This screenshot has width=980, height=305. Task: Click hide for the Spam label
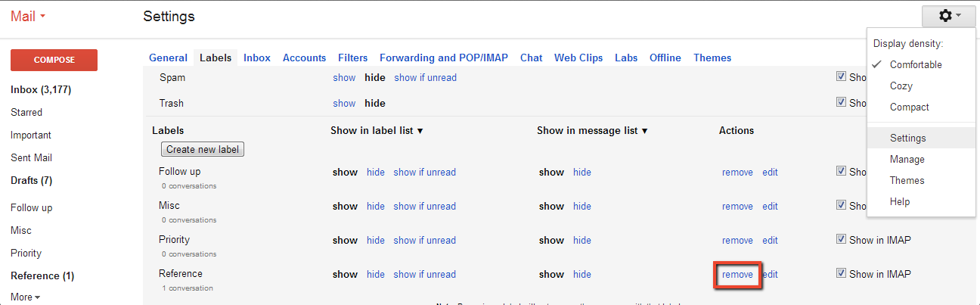(375, 77)
